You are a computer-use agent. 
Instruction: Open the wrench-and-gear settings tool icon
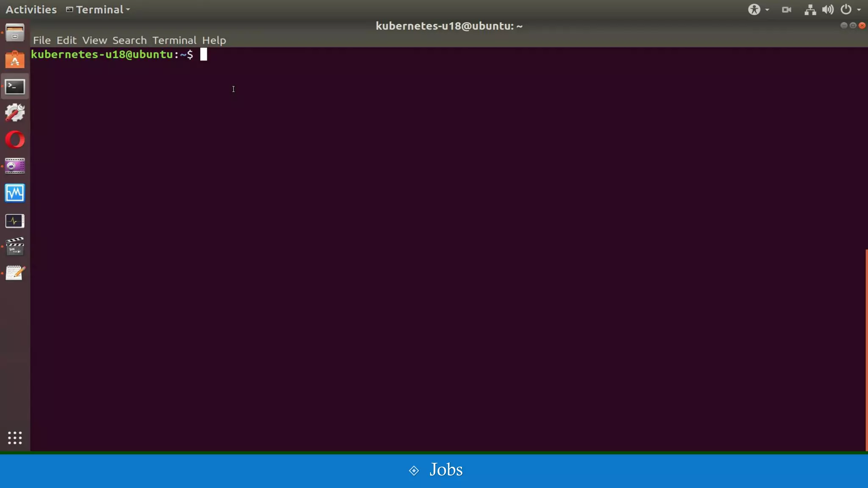pyautogui.click(x=15, y=113)
